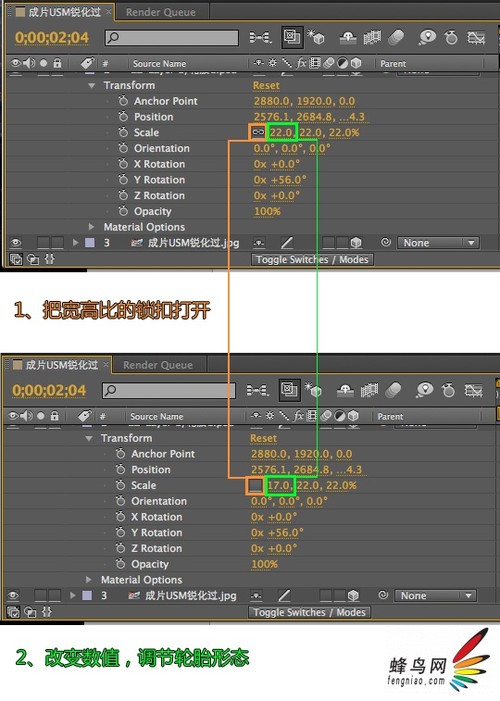
Task: Hide layer 3 eye icon in top panel
Action: 16,243
